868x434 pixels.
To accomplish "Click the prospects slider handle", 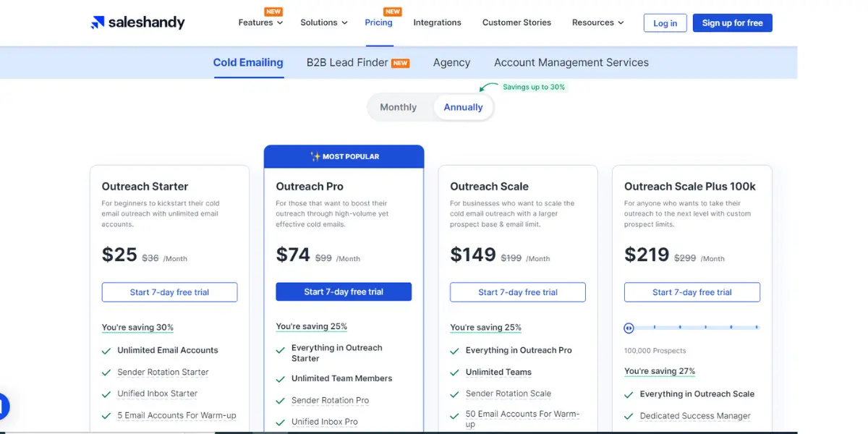I will pos(629,328).
